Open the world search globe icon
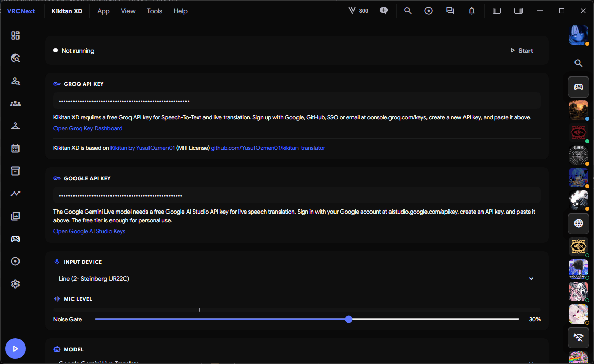 pos(15,58)
